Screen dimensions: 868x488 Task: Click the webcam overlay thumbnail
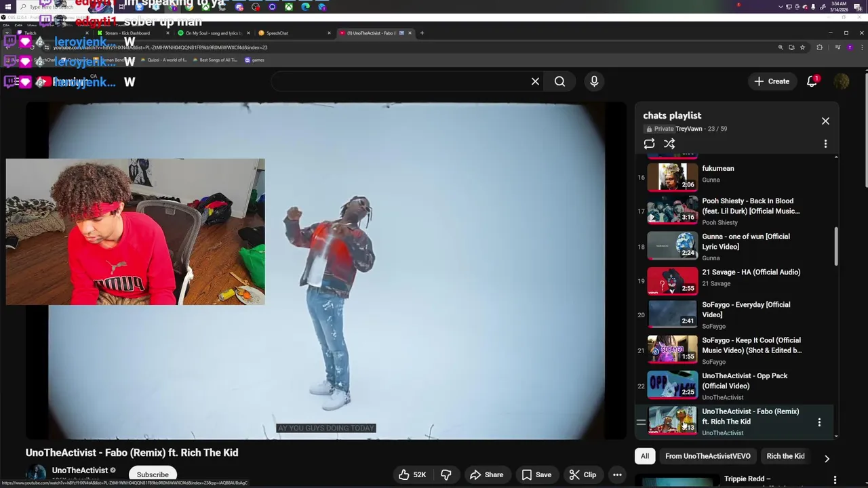point(136,232)
